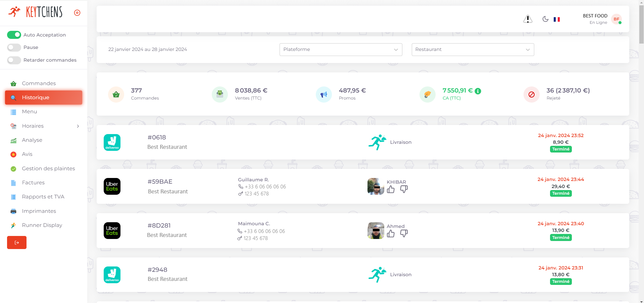This screenshot has height=303, width=644.
Task: Open Commandes in the sidebar
Action: point(39,83)
